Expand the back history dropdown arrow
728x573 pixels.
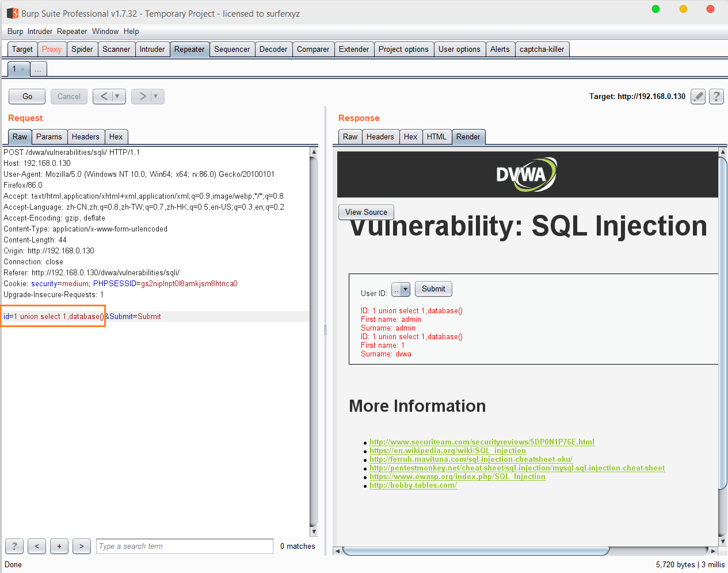pyautogui.click(x=117, y=96)
